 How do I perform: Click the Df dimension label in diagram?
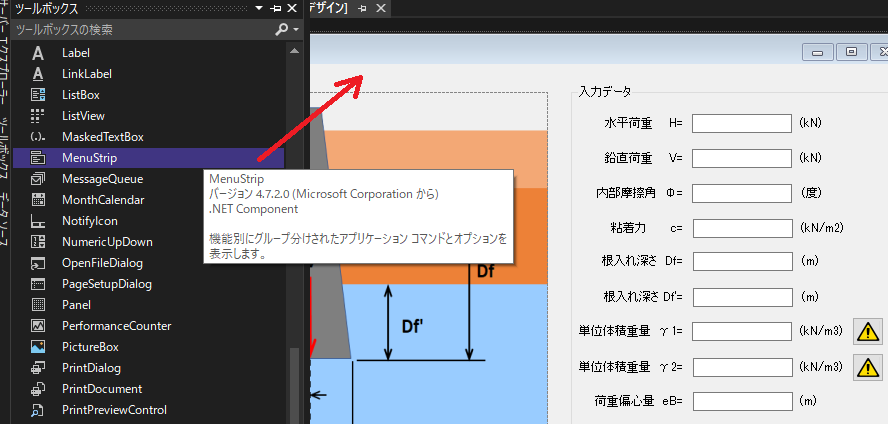tap(485, 272)
